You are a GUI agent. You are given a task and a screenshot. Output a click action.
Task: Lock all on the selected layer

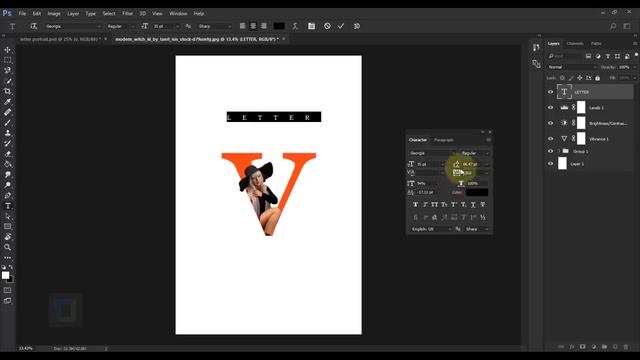tap(598, 78)
